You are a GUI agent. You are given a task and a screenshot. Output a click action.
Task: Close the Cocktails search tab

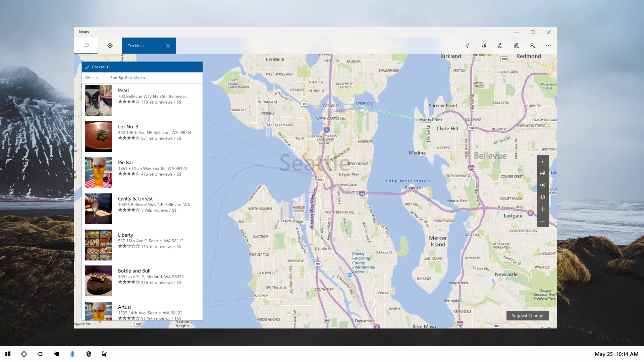click(168, 46)
